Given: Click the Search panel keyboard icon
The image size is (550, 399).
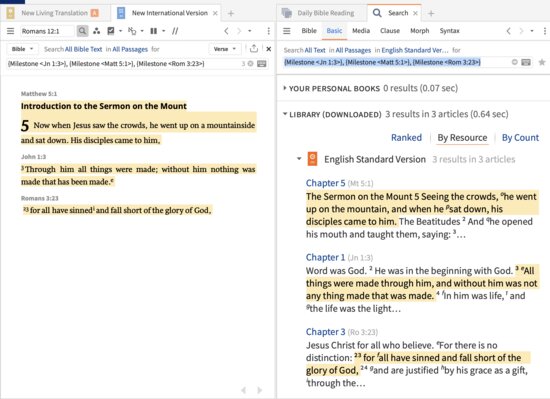Looking at the screenshot, I should click(525, 62).
